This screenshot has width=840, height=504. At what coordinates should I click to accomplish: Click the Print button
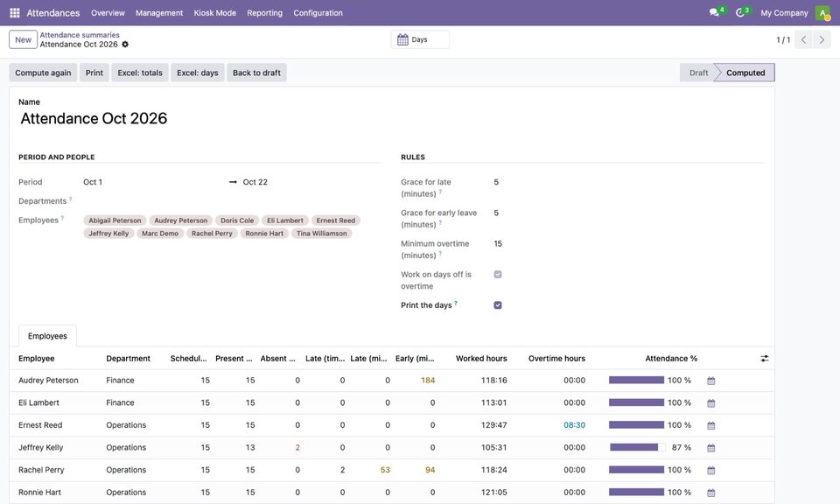coord(94,73)
